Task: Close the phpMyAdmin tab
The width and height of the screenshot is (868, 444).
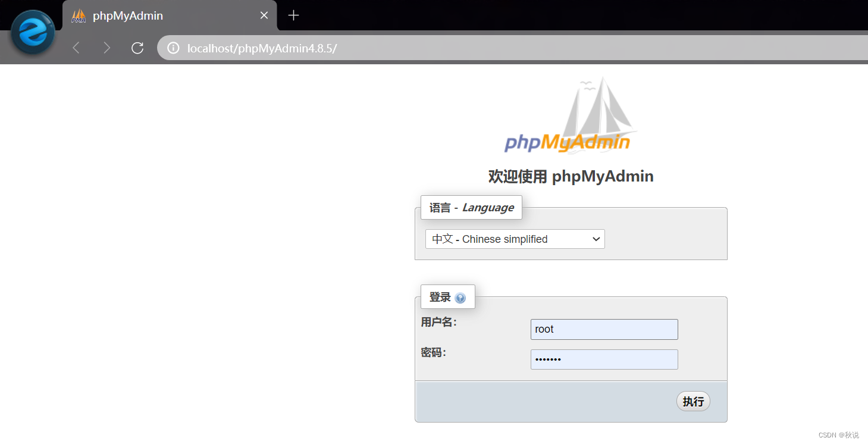Action: point(264,15)
